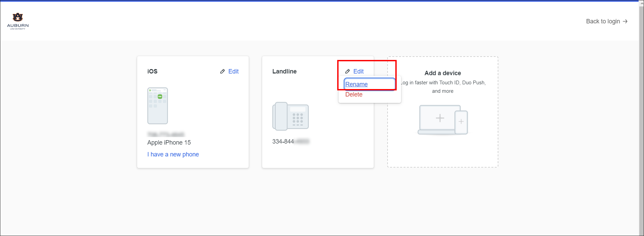Image resolution: width=644 pixels, height=236 pixels.
Task: Click the scrollbar up arrow
Action: (x=641, y=3)
